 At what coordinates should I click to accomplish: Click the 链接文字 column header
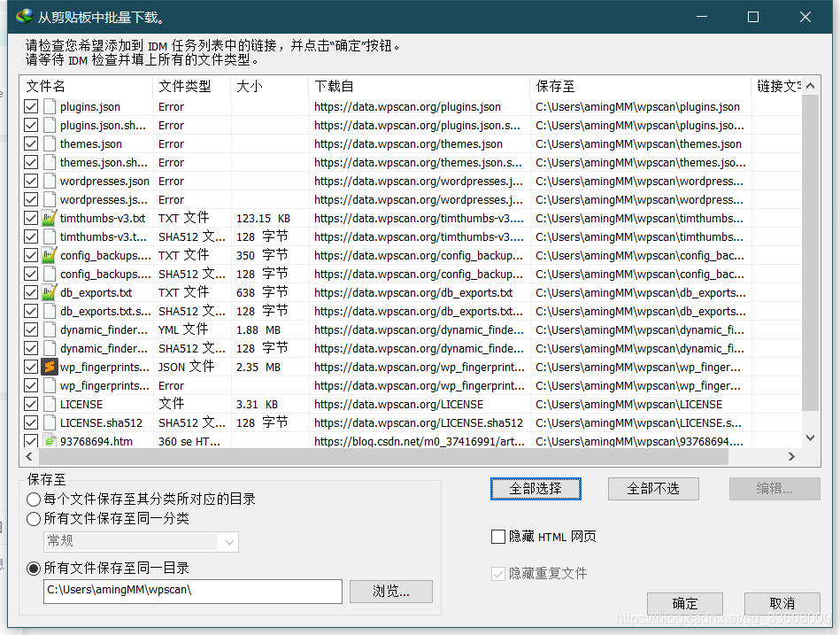point(777,86)
